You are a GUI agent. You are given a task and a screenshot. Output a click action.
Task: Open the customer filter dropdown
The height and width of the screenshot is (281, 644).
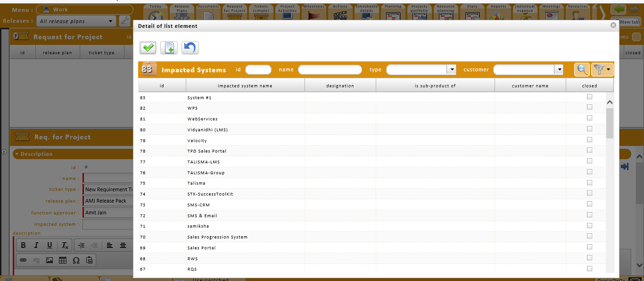(559, 69)
